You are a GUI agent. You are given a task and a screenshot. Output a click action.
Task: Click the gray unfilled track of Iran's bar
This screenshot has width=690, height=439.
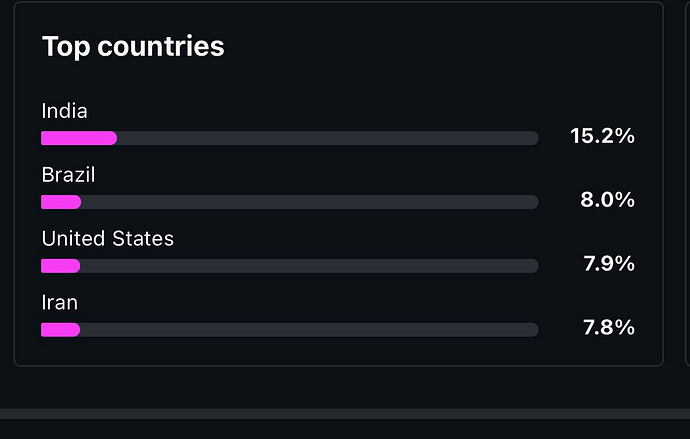pos(310,329)
